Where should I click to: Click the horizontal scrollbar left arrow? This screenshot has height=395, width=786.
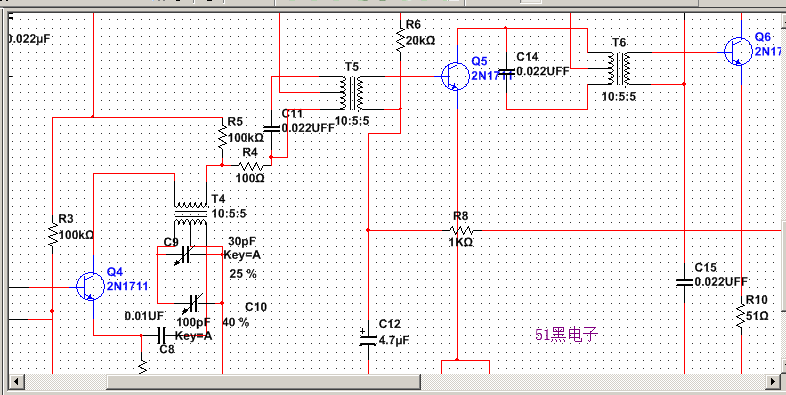15,381
